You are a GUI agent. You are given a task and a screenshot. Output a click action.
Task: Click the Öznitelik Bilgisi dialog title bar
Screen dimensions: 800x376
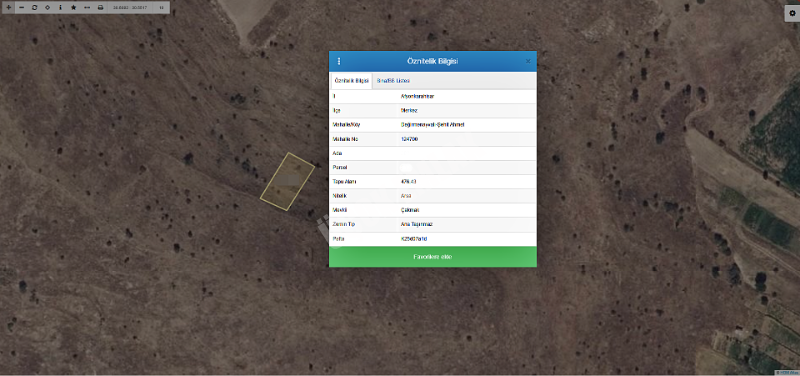coord(433,61)
